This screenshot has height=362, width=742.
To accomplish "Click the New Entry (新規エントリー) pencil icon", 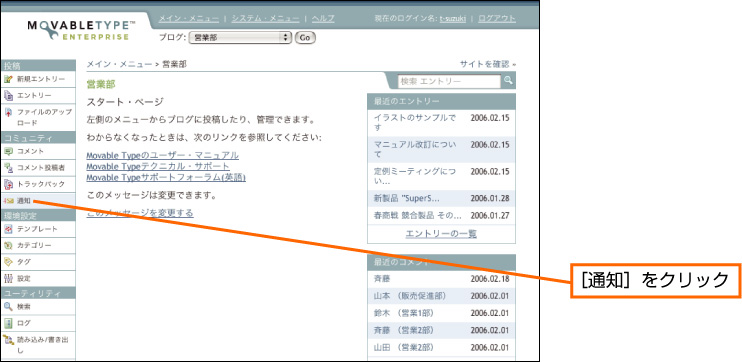I will pos(8,79).
